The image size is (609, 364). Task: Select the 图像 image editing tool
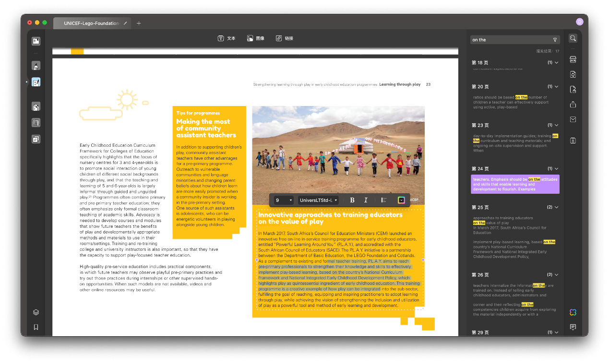tap(255, 38)
